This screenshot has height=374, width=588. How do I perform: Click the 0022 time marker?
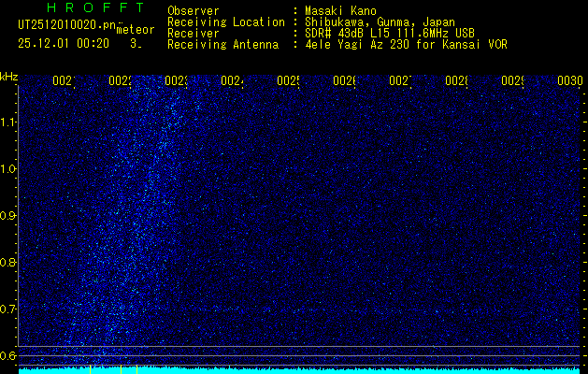point(120,80)
